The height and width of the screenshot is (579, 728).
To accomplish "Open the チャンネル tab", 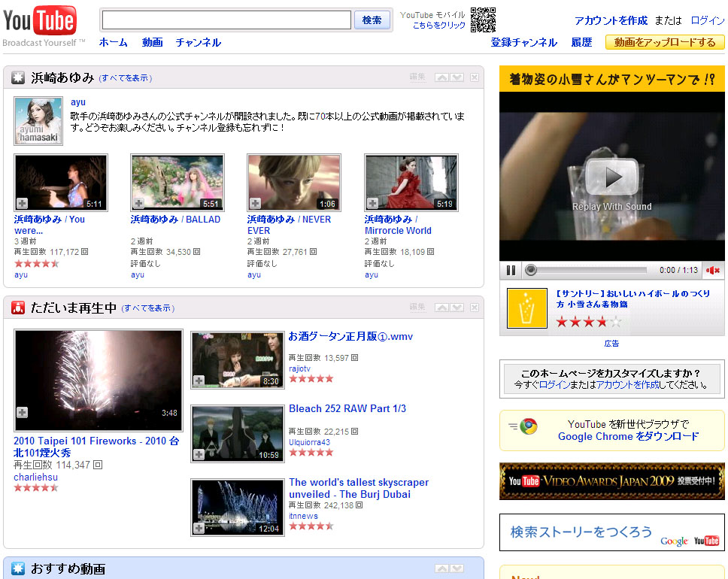I will click(x=199, y=42).
